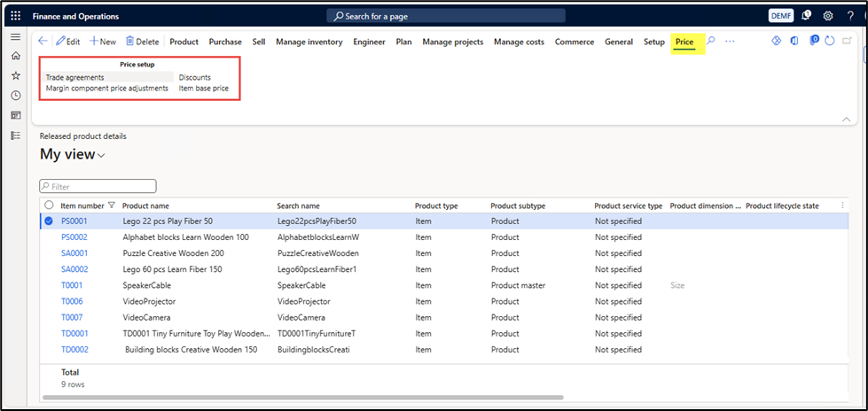Open the app launcher waffle icon
Screen dimensions: 868x411
tap(15, 16)
